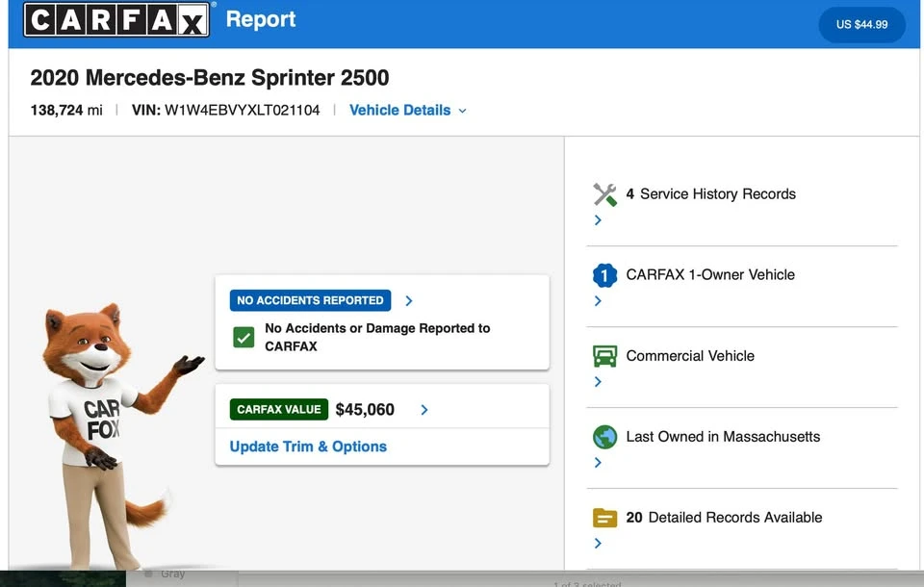
Task: Click the wrench and screwdriver service history icon
Action: coord(604,194)
